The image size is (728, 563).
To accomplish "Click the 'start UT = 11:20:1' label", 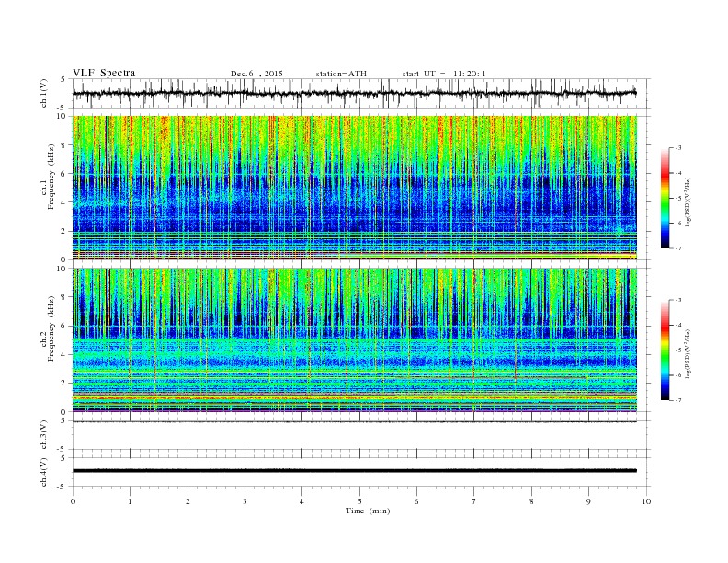I will (444, 74).
